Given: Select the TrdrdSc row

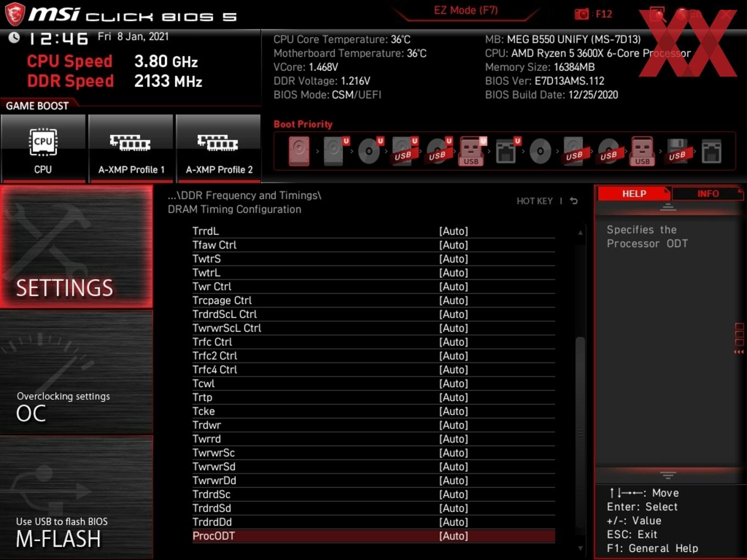Looking at the screenshot, I should click(x=374, y=494).
